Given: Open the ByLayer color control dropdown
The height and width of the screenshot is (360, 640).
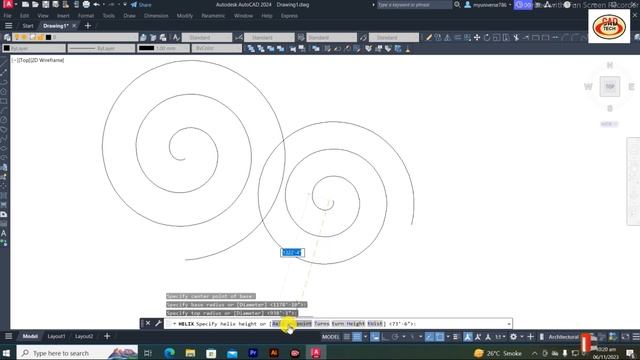Looking at the screenshot, I should [x=34, y=48].
